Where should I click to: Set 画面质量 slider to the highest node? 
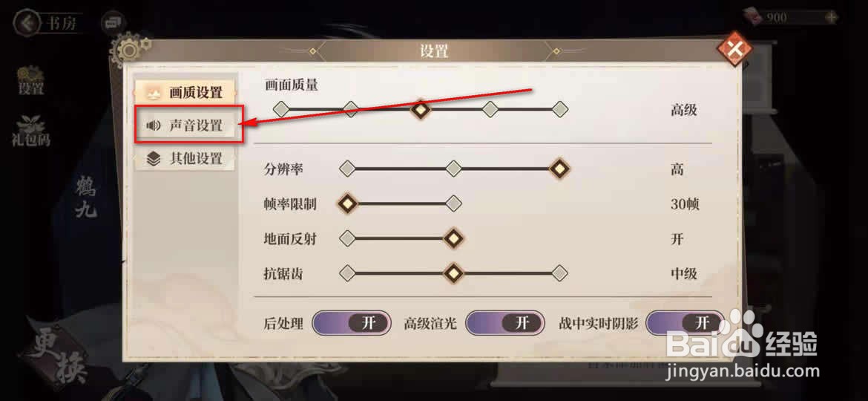(x=559, y=109)
